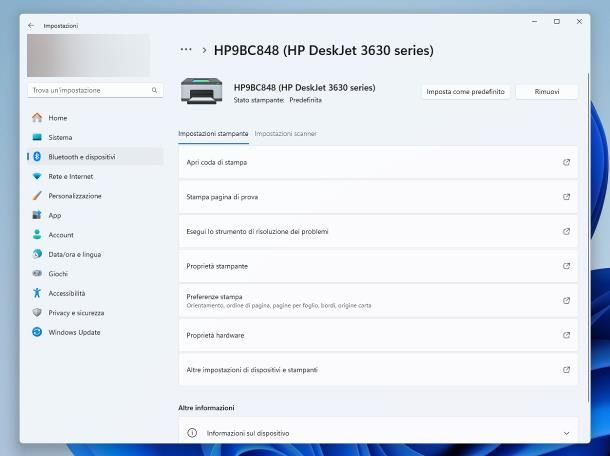Click external link icon for Apri coda di stampa
Image resolution: width=610 pixels, height=456 pixels.
pyautogui.click(x=566, y=162)
